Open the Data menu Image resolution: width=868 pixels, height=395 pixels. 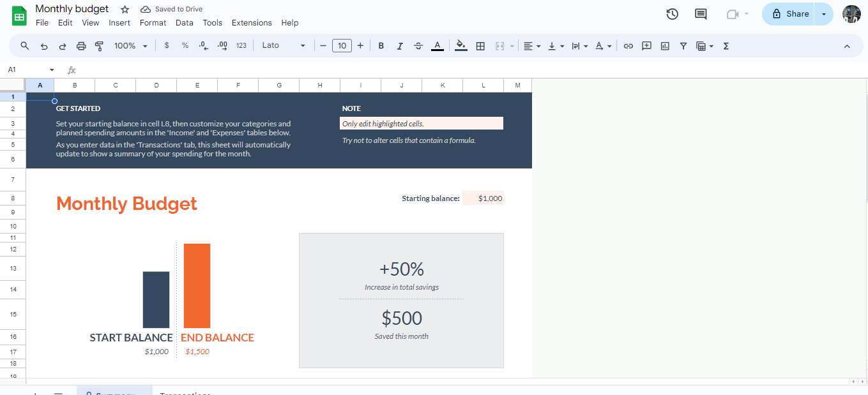(x=185, y=23)
